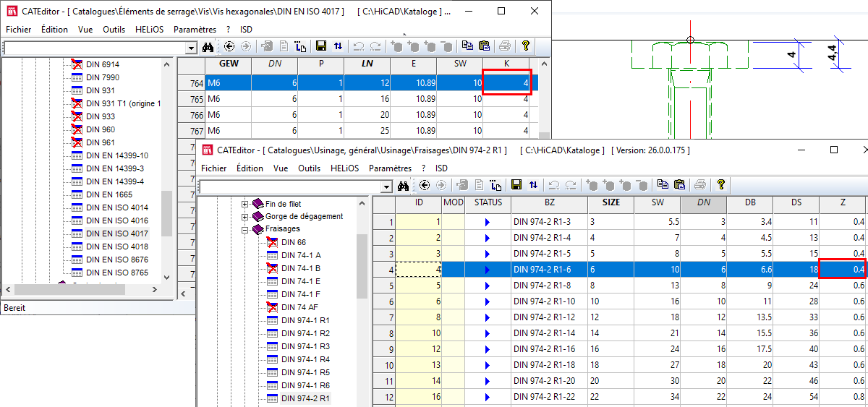The image size is (868, 407).
Task: Expand the Gorge de dégagement node
Action: tap(245, 216)
